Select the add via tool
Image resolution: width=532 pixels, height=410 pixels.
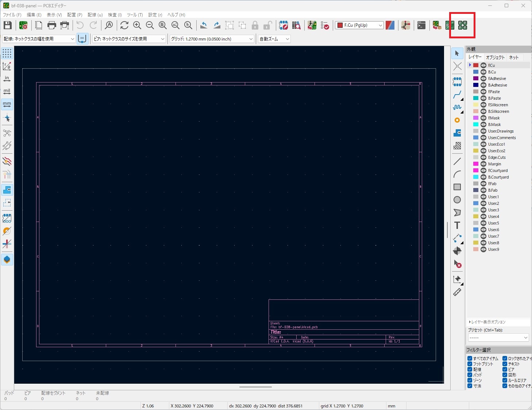457,120
